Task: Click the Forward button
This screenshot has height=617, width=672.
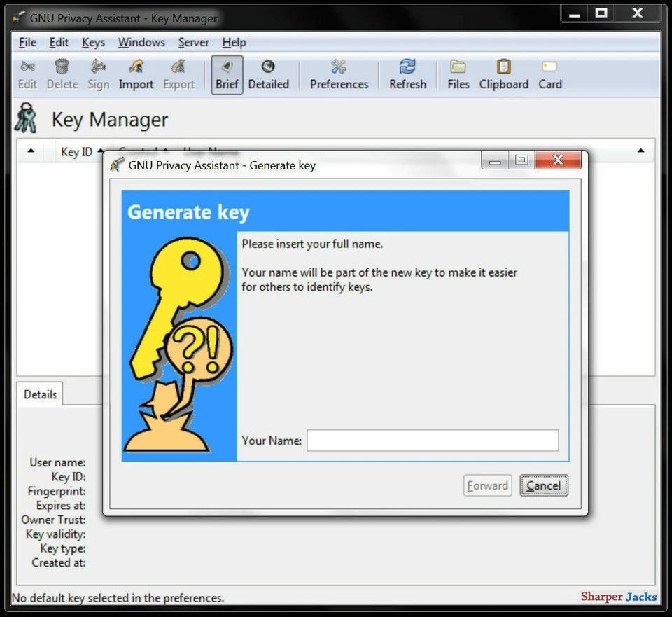Action: (x=487, y=485)
